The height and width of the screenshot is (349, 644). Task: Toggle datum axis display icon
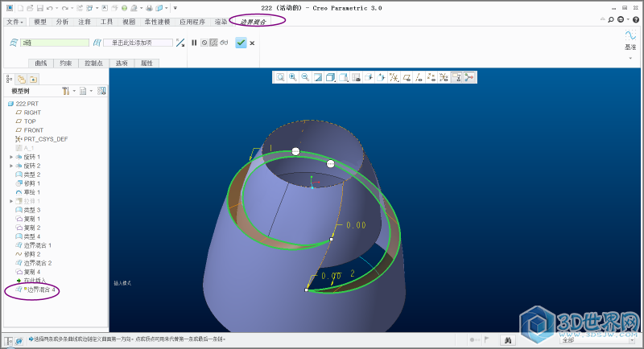tap(419, 77)
